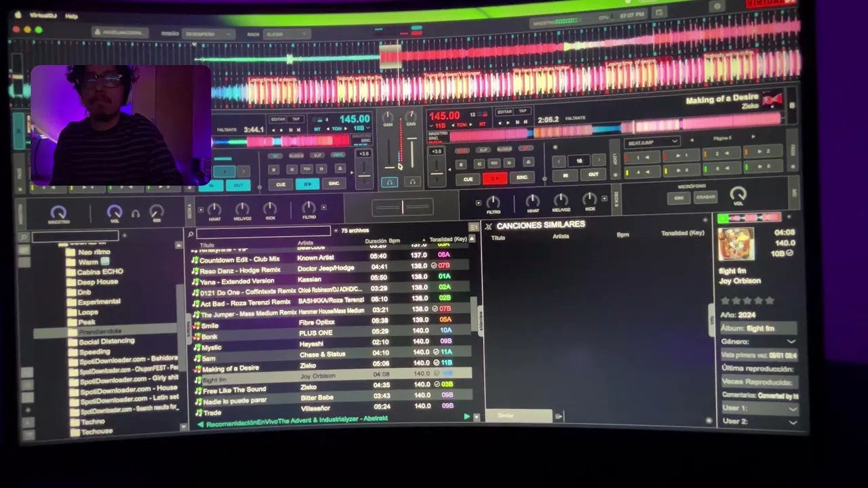Open the Help menu in the macOS menu bar
868x488 pixels.
[x=71, y=16]
